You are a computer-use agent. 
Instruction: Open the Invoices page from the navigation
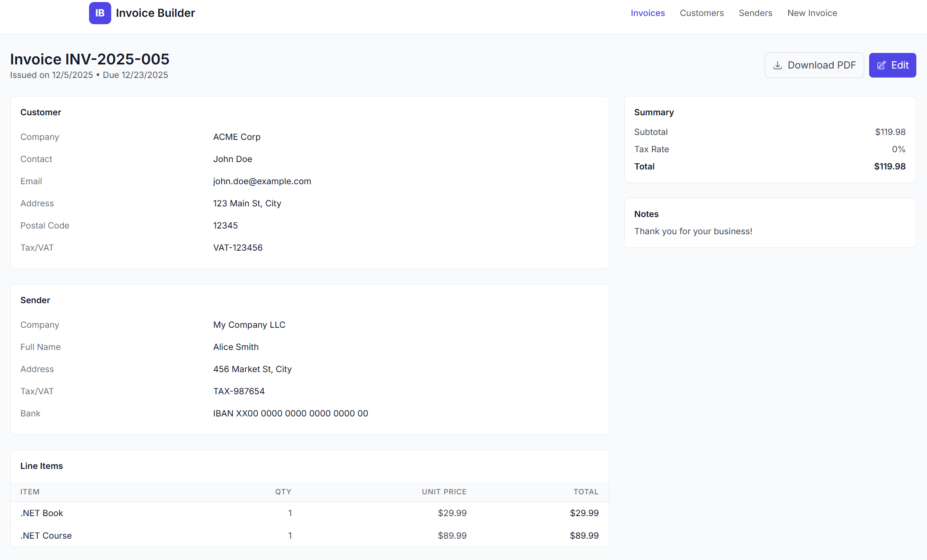click(x=648, y=13)
